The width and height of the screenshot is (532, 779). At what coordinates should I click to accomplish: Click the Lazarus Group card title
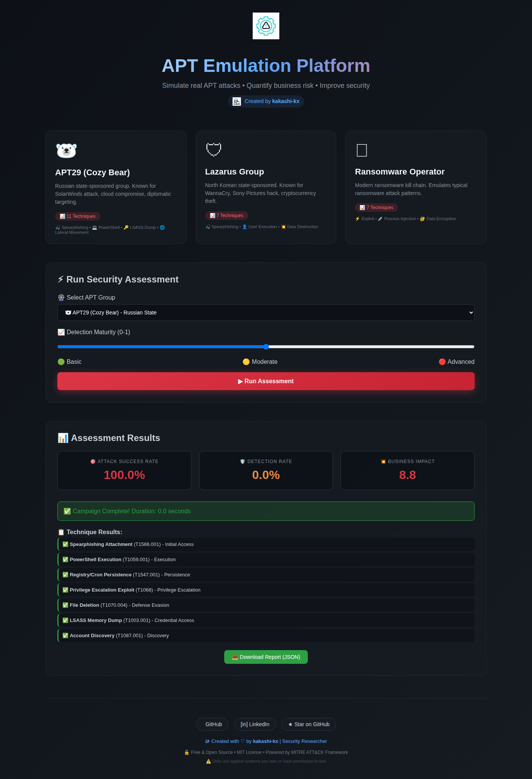point(234,172)
